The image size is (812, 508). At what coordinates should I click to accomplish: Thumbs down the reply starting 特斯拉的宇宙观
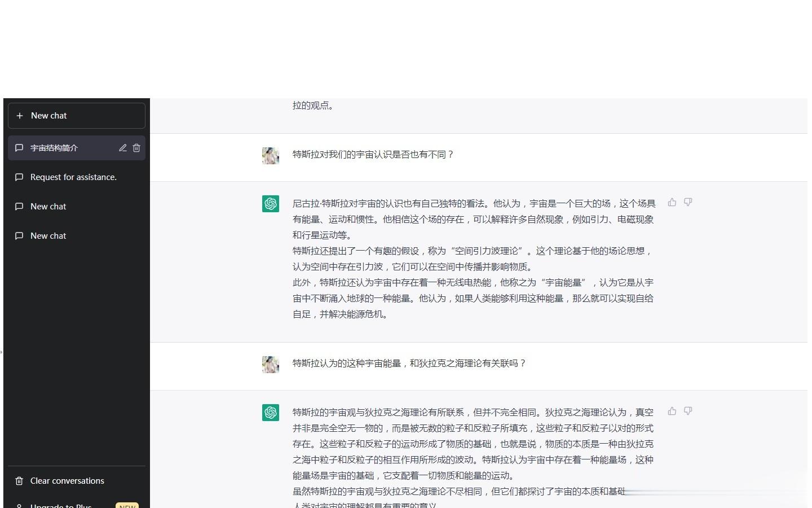tap(688, 411)
